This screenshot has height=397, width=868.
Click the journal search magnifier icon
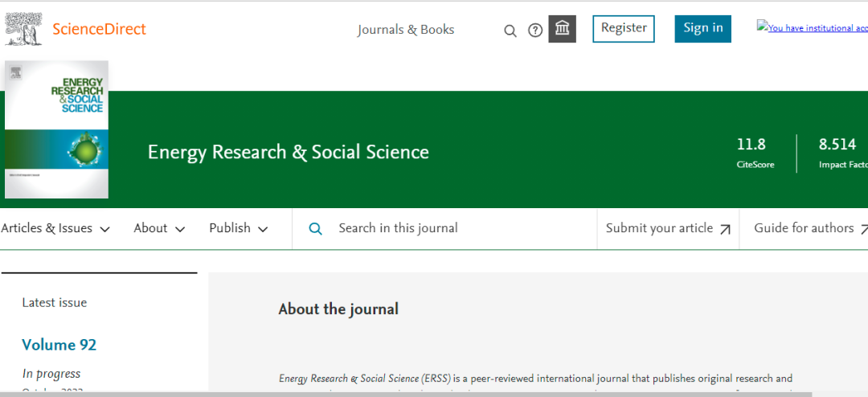coord(316,229)
